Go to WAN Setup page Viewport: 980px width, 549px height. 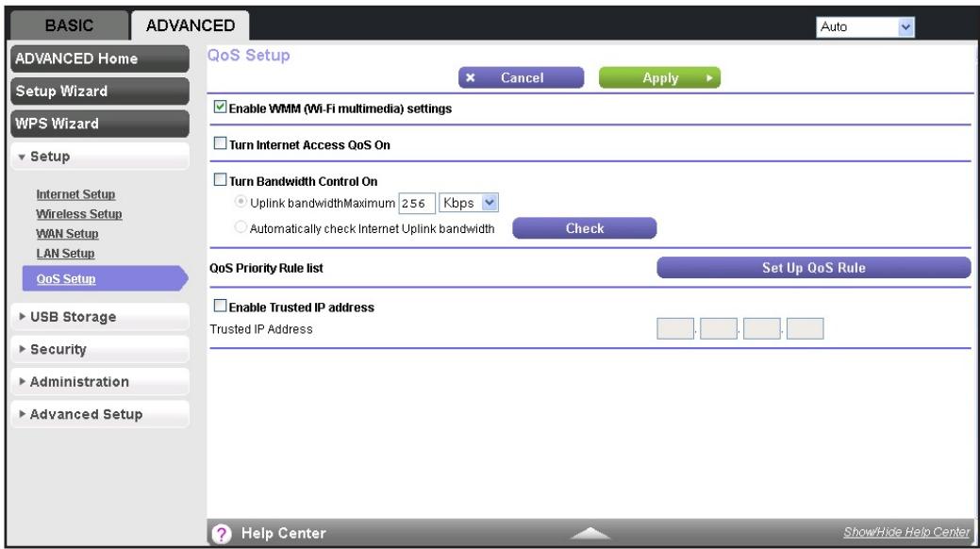(x=67, y=234)
